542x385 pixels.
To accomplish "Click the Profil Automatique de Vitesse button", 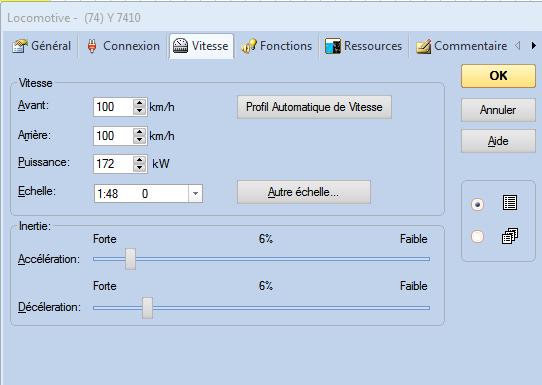I will (x=314, y=107).
